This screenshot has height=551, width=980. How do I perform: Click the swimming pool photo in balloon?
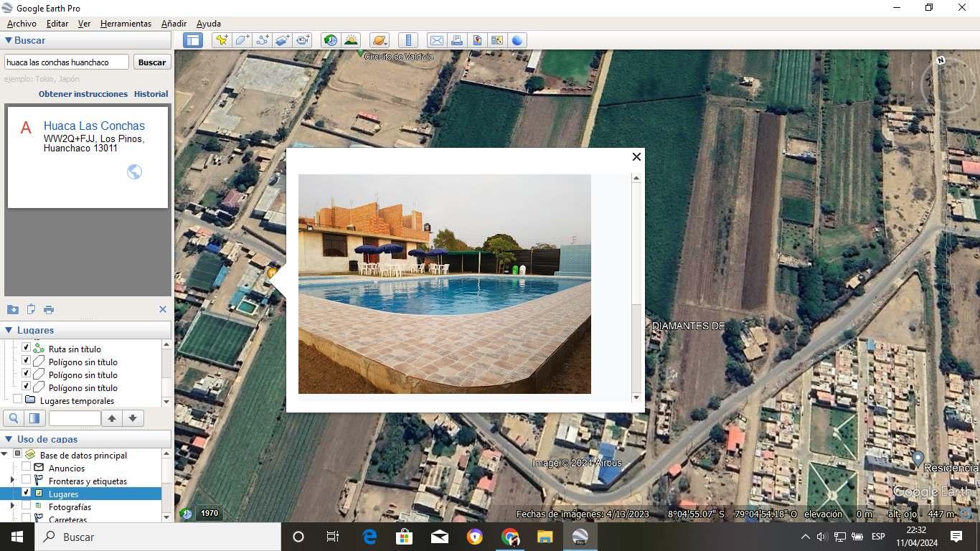coord(445,284)
